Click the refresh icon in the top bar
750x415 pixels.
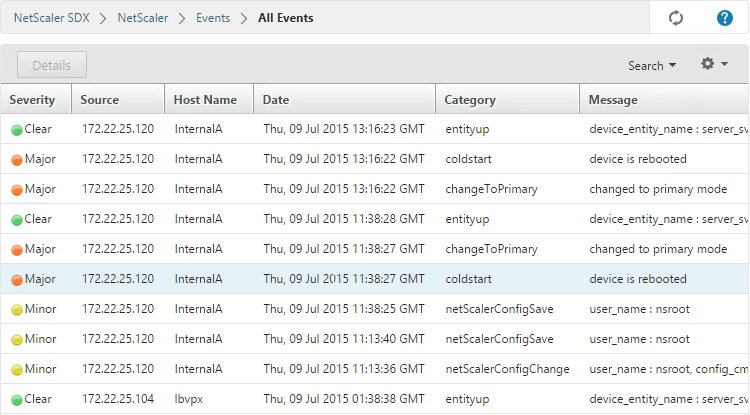click(675, 18)
